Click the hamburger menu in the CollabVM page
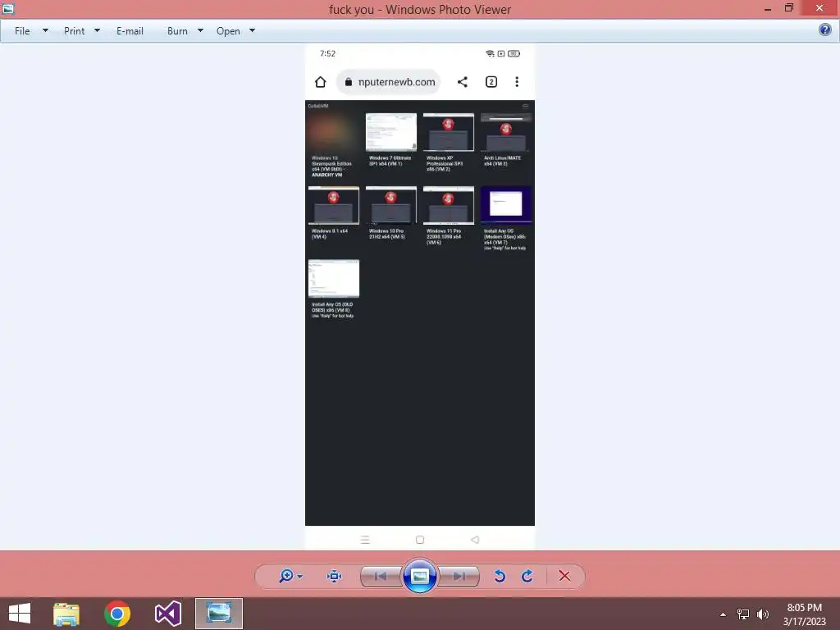Screen dimensions: 840x630 click(526, 106)
